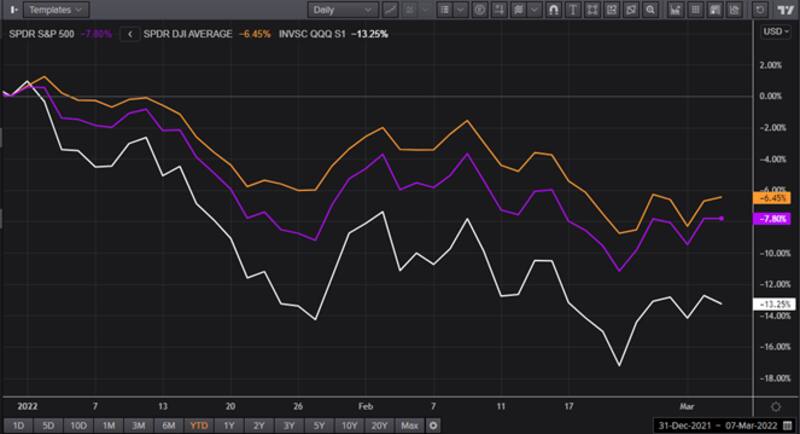Click the TradingView logo icon
This screenshot has width=800, height=434.
[x=785, y=9]
